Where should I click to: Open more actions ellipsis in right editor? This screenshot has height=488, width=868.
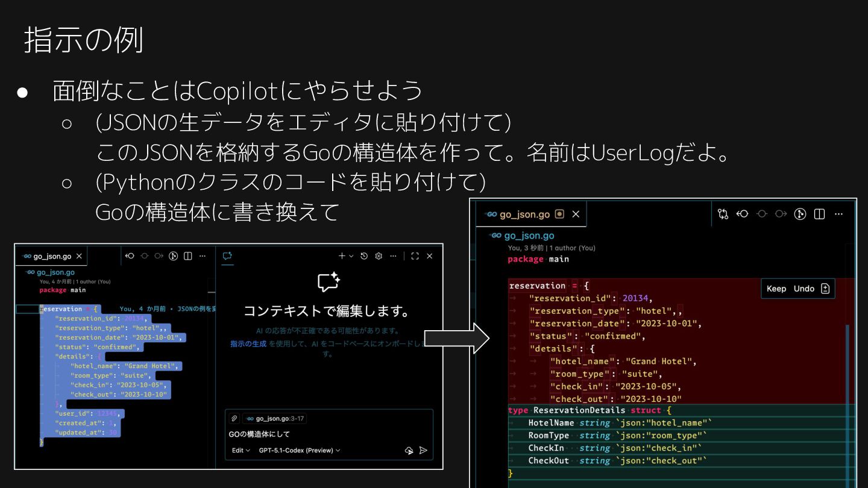click(x=838, y=214)
